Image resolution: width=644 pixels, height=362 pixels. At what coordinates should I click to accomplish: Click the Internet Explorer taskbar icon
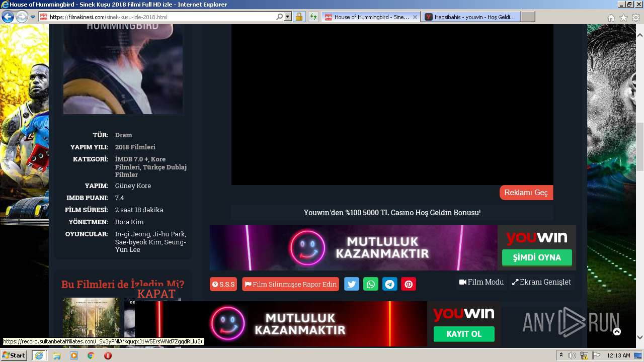click(x=39, y=355)
